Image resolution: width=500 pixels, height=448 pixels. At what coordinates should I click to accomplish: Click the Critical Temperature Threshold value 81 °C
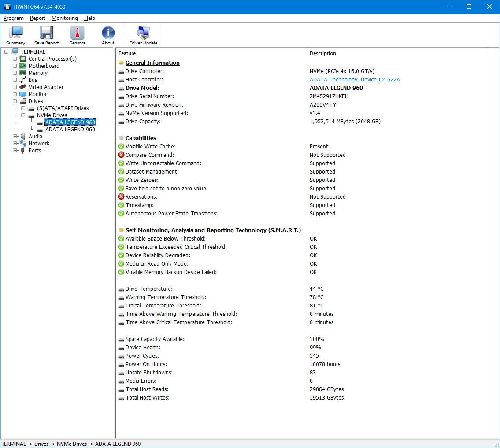pos(316,305)
